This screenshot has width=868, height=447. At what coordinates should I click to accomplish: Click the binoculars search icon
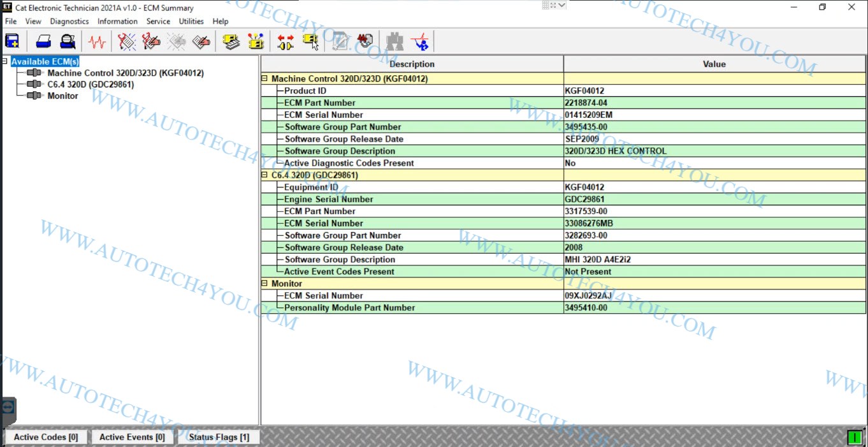tap(394, 42)
